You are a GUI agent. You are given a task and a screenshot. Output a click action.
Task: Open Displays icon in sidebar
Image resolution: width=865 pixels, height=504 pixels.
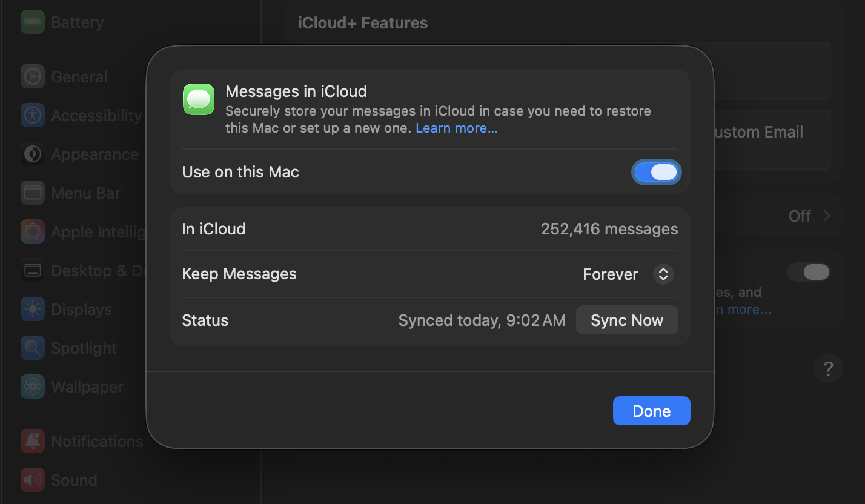tap(33, 310)
